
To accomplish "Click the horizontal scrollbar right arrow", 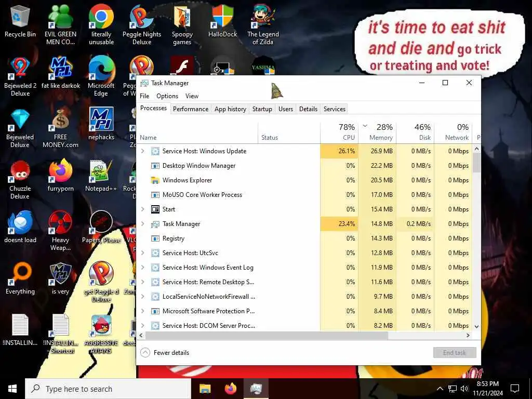I will point(468,335).
